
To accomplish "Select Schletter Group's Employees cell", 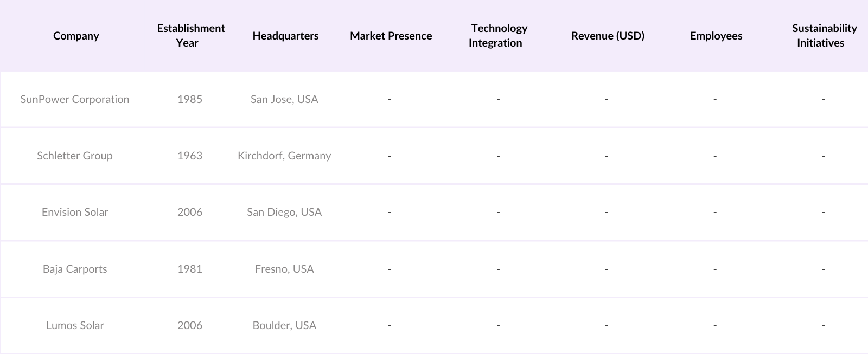I will (715, 156).
